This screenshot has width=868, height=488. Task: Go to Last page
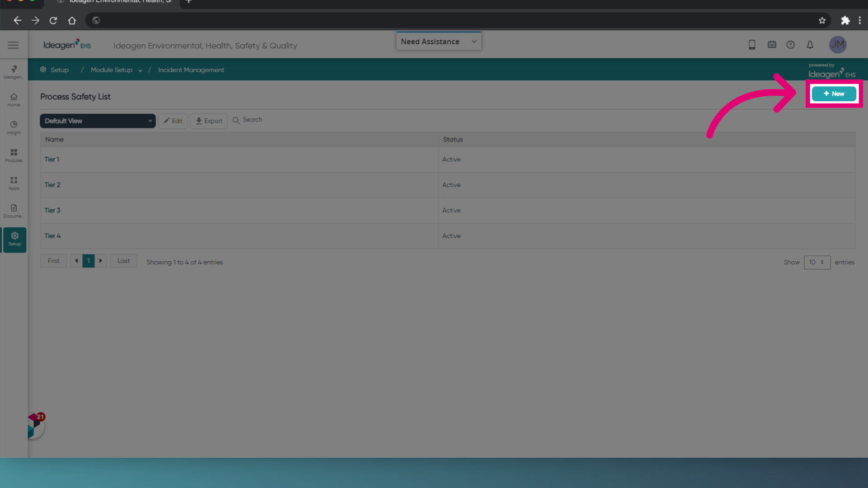[x=123, y=261]
